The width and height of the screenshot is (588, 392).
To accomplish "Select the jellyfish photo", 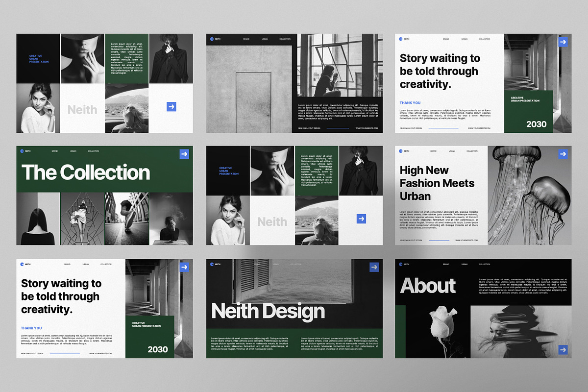I will (530, 196).
